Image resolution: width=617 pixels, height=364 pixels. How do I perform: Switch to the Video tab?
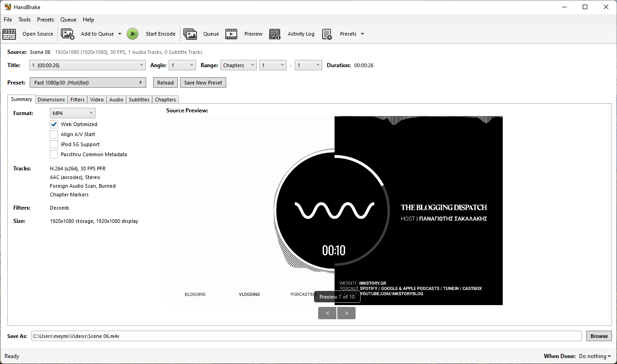click(x=97, y=100)
